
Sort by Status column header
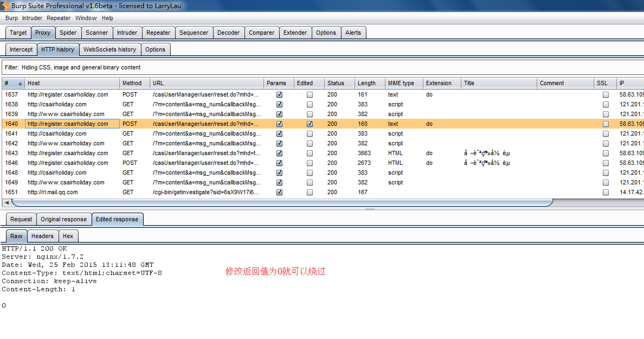point(339,83)
